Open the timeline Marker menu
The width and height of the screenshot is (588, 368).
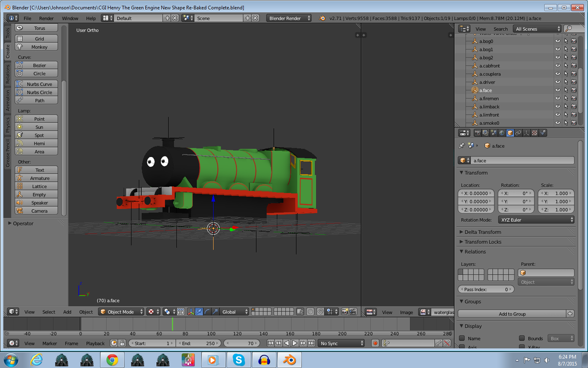(x=49, y=344)
